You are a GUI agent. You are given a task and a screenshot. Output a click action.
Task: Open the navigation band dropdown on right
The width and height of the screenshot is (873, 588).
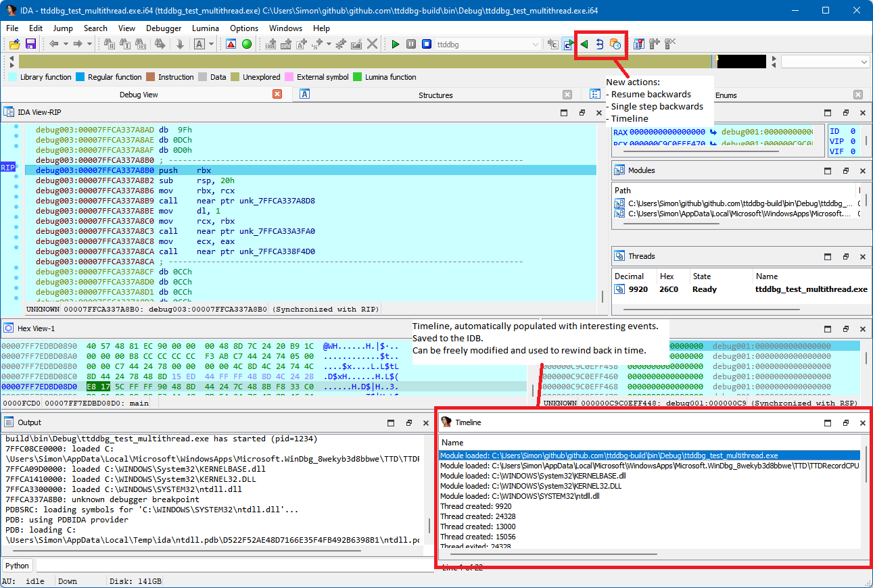[x=864, y=62]
